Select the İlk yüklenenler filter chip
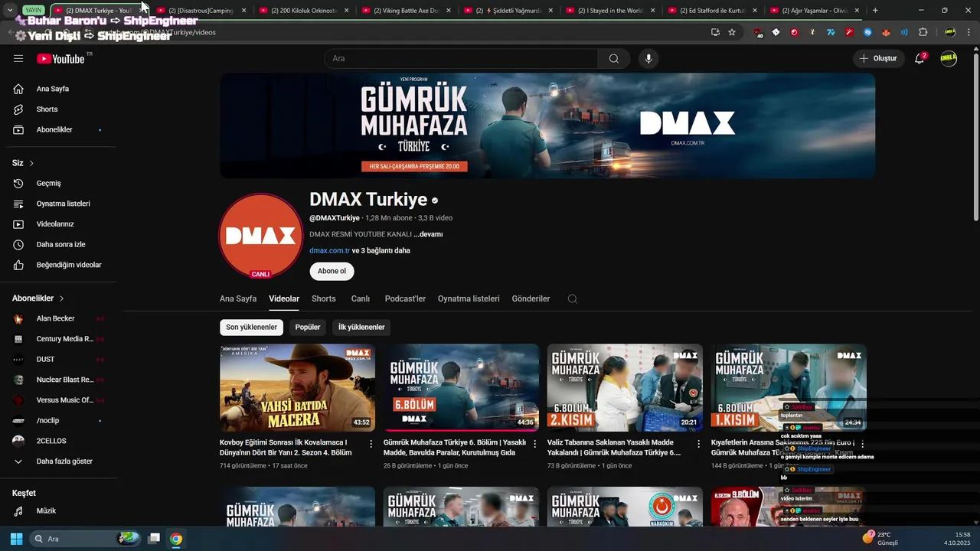Image resolution: width=980 pixels, height=551 pixels. (x=361, y=328)
